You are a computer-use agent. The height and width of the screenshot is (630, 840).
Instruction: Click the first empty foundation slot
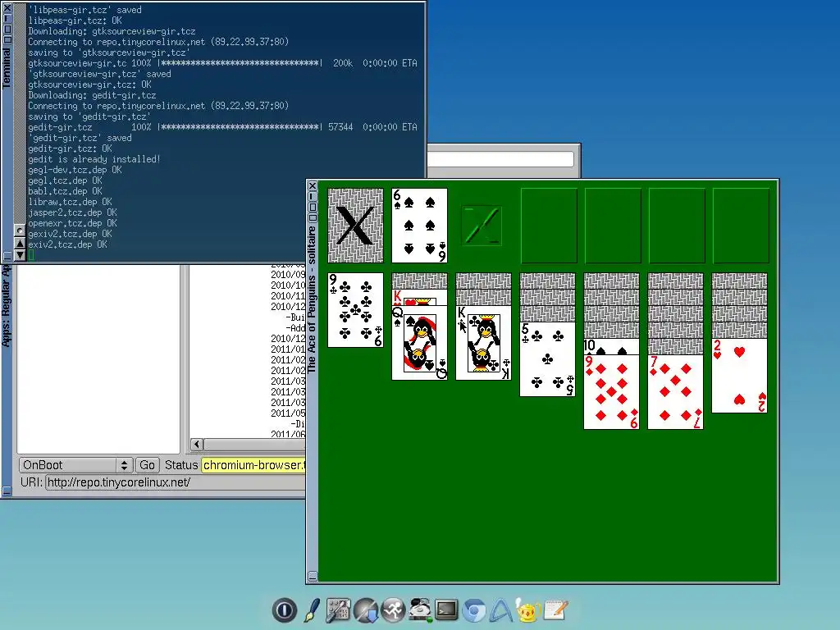coord(549,225)
